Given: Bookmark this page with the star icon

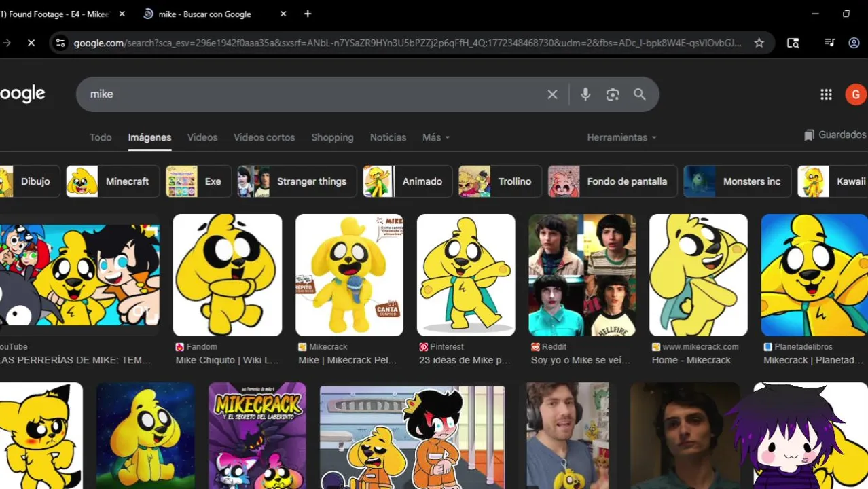Looking at the screenshot, I should pos(759,43).
